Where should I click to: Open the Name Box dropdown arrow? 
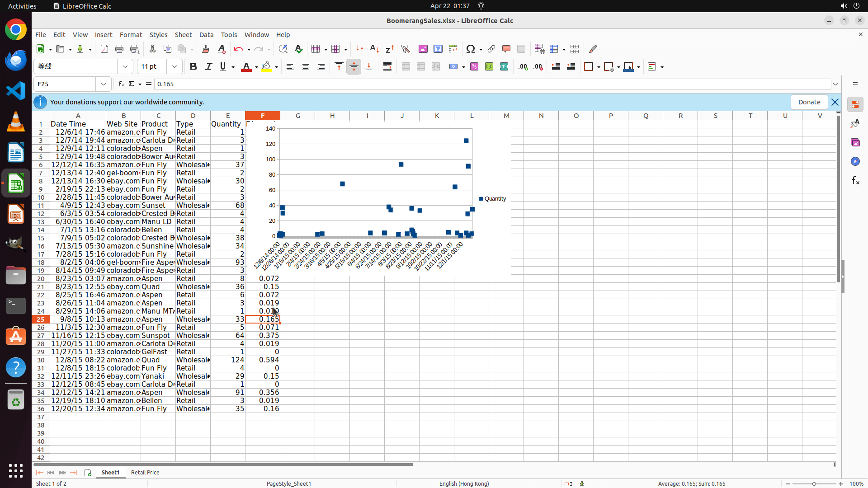104,84
